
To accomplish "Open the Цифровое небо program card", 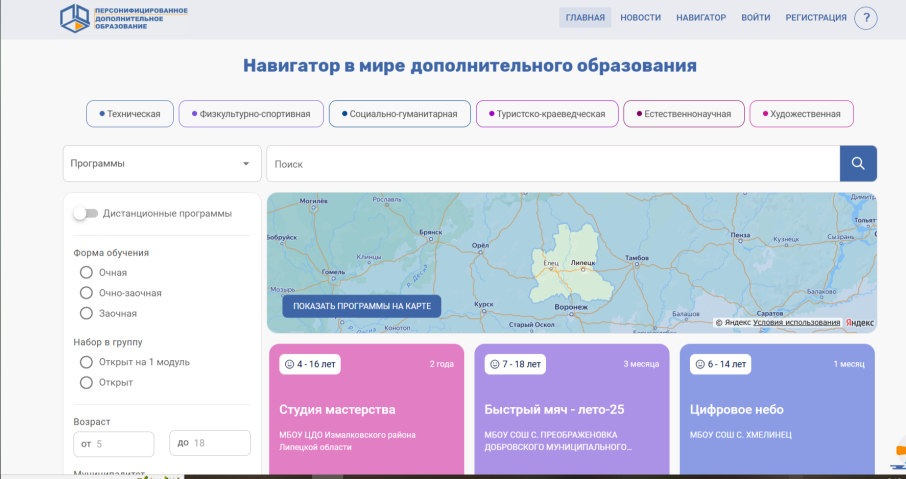I will tap(777, 409).
